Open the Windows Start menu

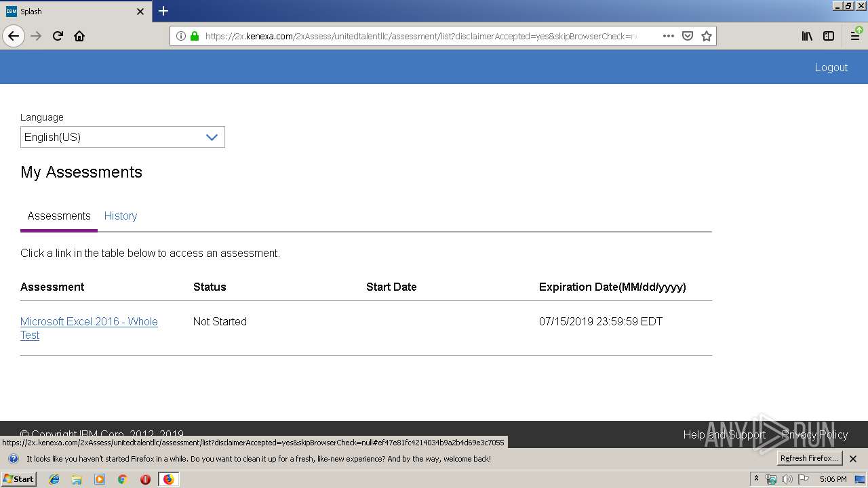(x=18, y=479)
